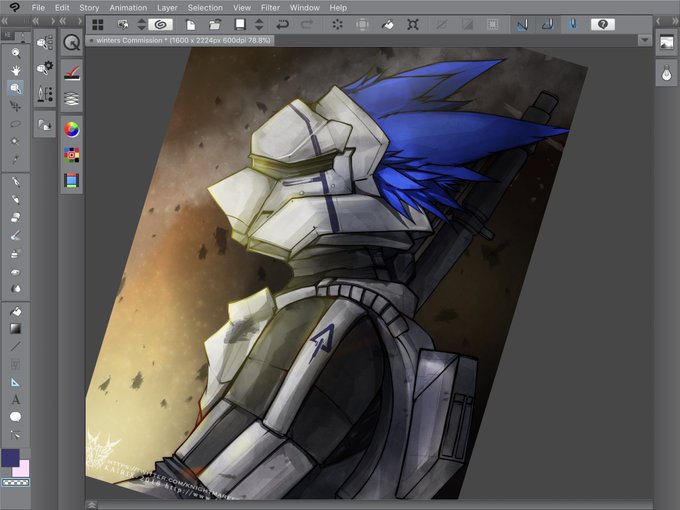
Task: Expand the double-chevron at bottom of canvas
Action: pos(92,505)
